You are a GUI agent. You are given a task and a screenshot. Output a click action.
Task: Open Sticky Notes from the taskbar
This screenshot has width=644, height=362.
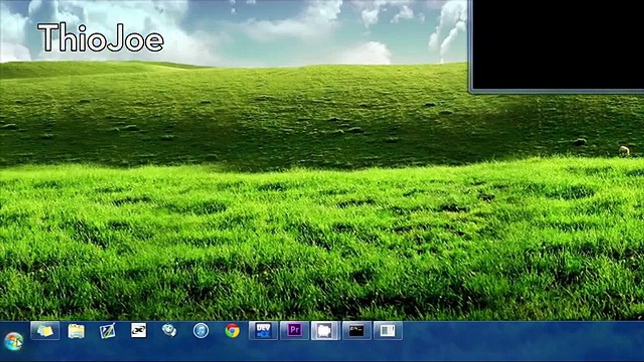[x=45, y=331]
